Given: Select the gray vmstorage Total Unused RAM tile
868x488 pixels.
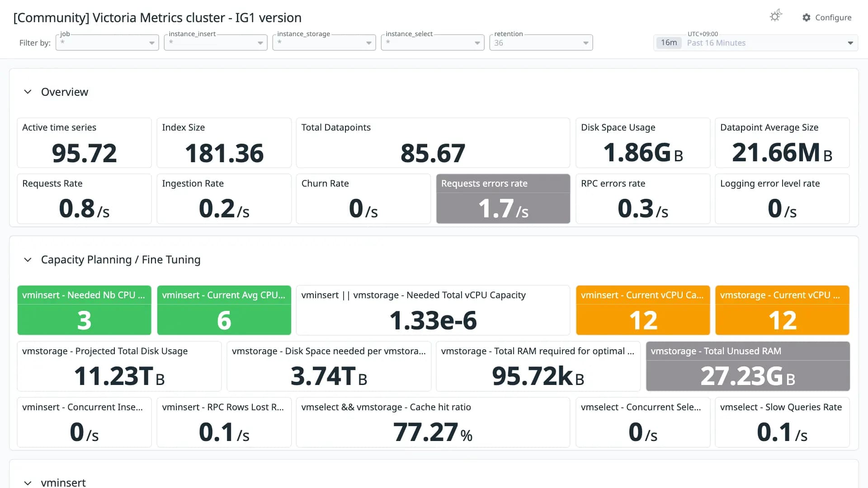Looking at the screenshot, I should [748, 366].
